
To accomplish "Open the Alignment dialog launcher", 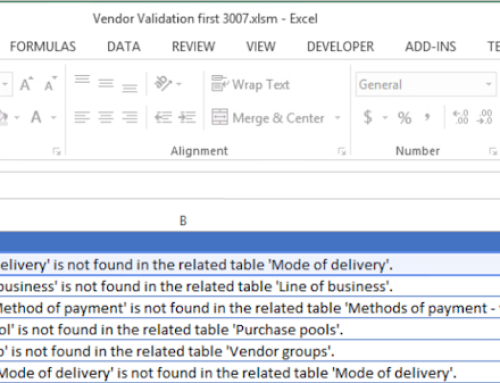I will coord(342,151).
